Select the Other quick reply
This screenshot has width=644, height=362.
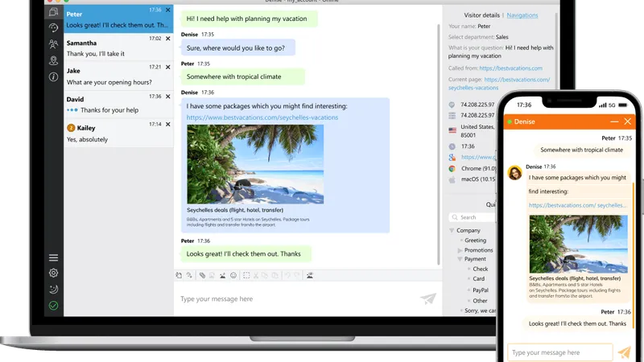[480, 300]
